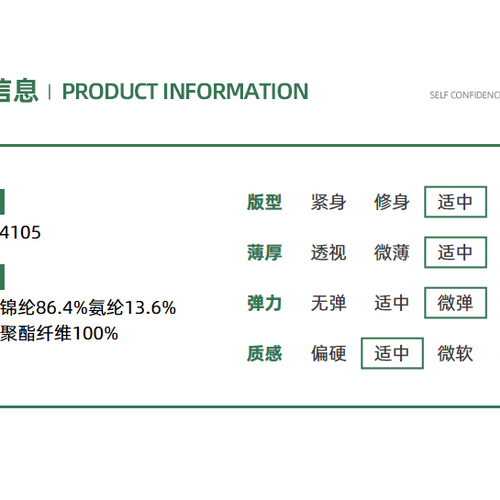
Task: Click the 版型 row label
Action: pos(264,202)
